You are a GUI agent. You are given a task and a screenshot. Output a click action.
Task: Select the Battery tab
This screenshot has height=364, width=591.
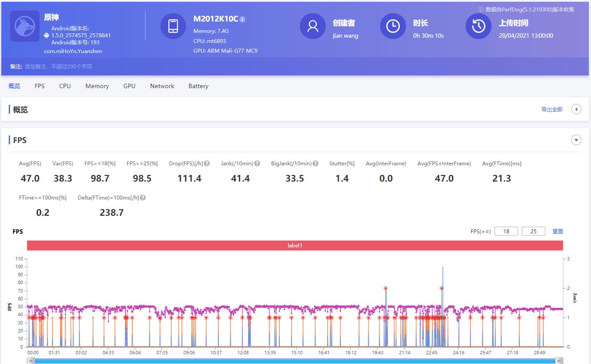(x=198, y=86)
